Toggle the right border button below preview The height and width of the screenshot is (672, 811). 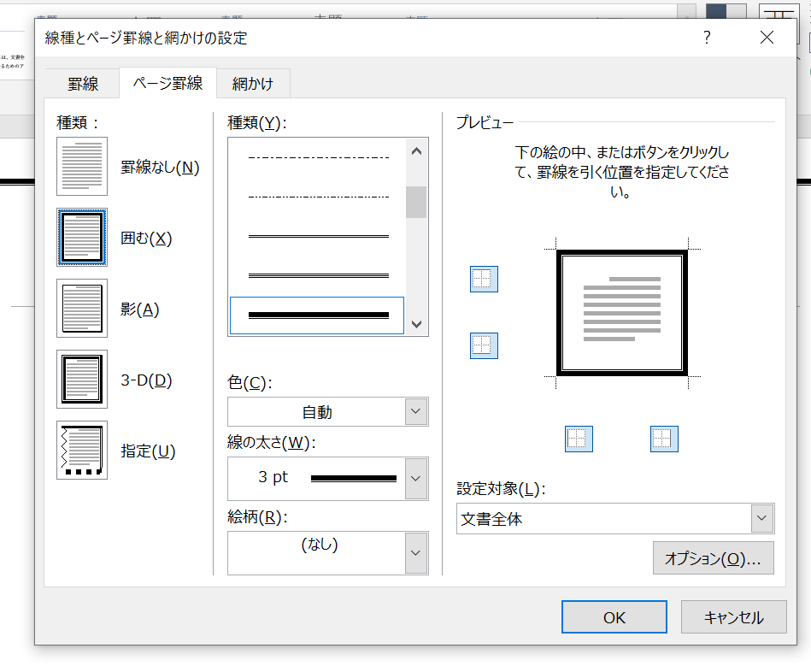[664, 439]
